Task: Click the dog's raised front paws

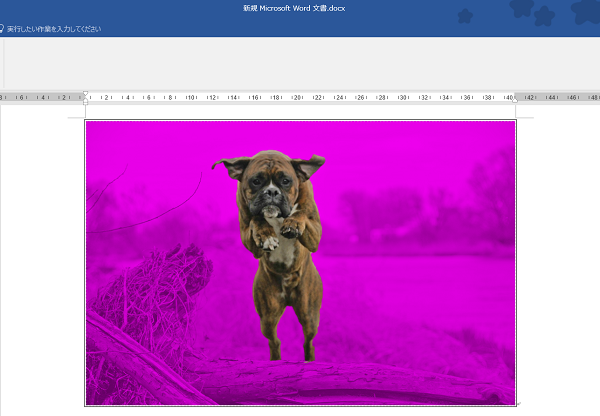Action: pos(278,234)
